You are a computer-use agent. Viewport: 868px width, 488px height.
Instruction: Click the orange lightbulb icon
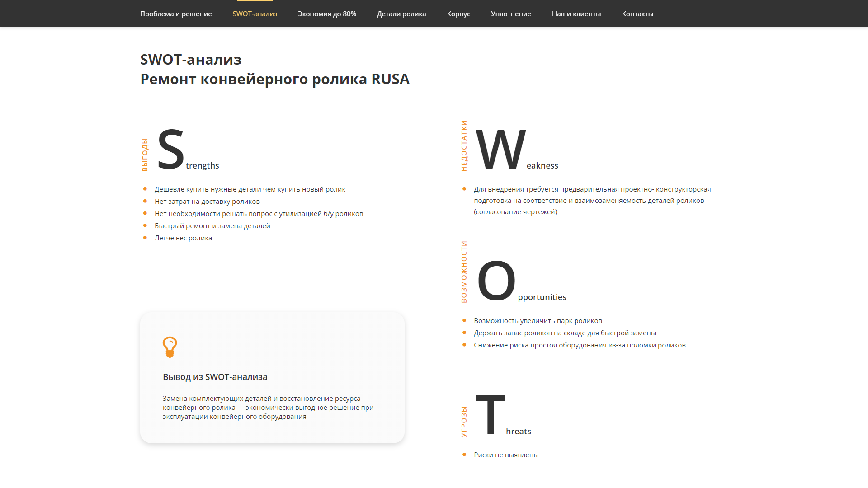pos(170,347)
